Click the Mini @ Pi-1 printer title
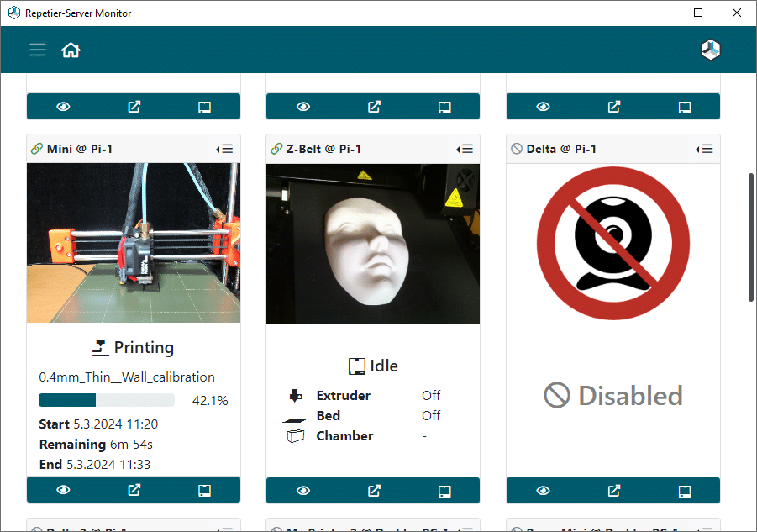This screenshot has width=757, height=532. [80, 149]
